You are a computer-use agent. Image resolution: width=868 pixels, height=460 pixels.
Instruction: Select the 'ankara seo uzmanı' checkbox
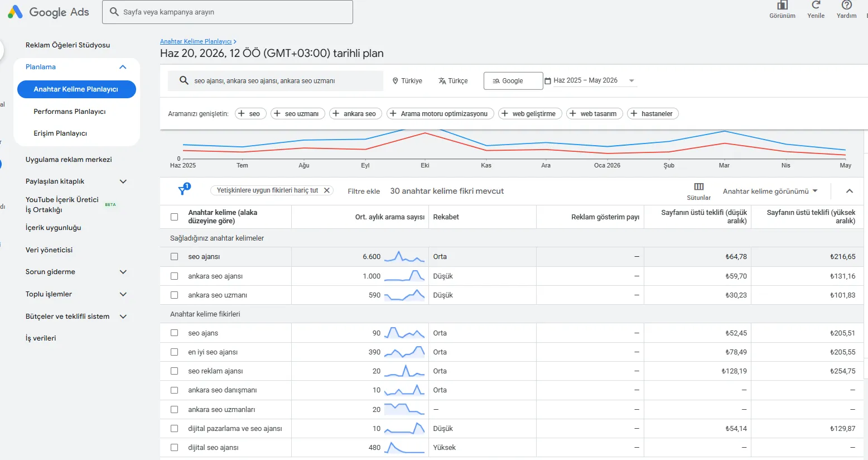174,295
